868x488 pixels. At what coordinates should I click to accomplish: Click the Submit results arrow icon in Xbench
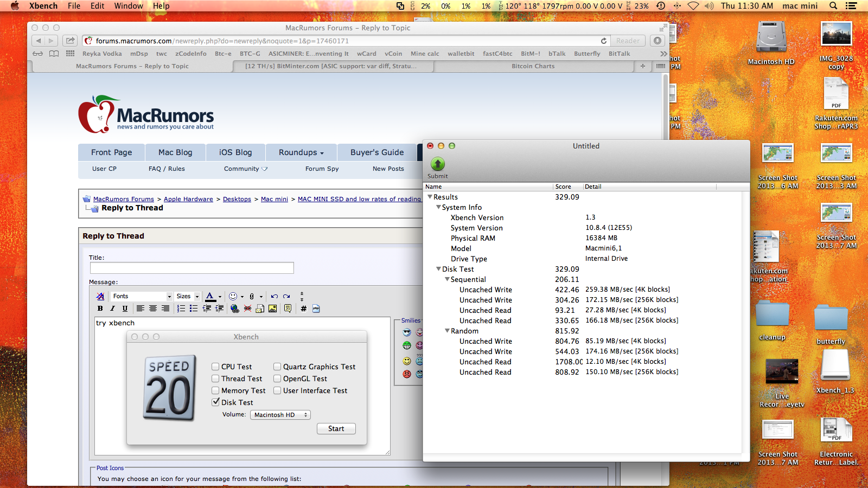[x=437, y=164]
